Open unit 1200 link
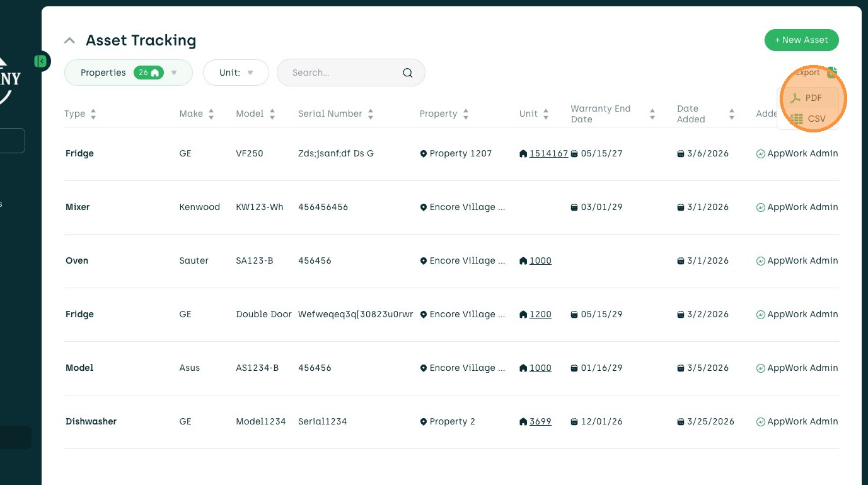Screen dimensions: 868x485 540,314
